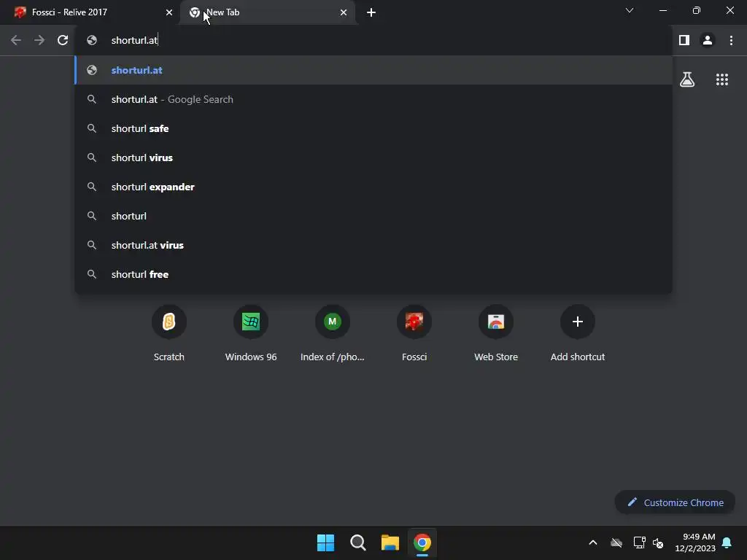Viewport: 747px width, 560px height.
Task: Open Chrome side panel icon
Action: (684, 41)
